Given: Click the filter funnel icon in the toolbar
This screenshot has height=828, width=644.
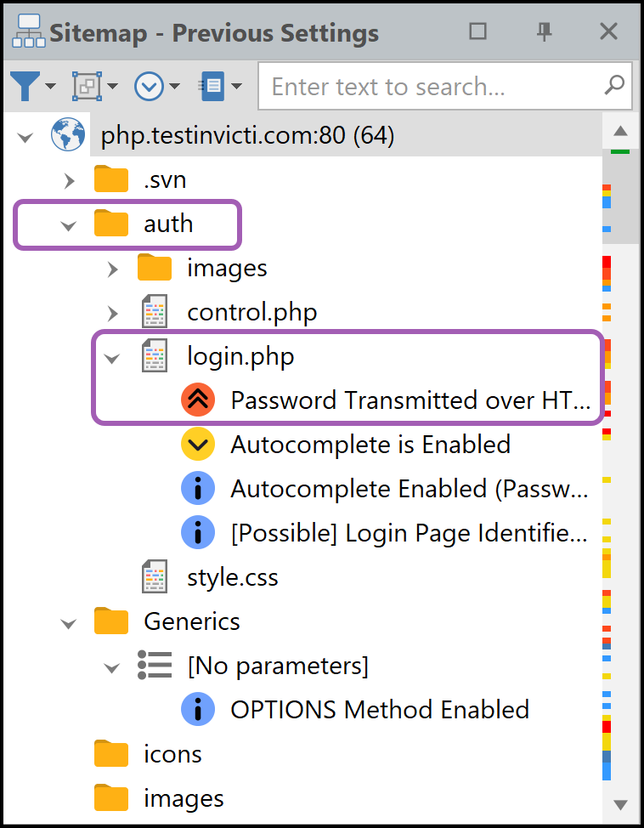Looking at the screenshot, I should point(24,86).
